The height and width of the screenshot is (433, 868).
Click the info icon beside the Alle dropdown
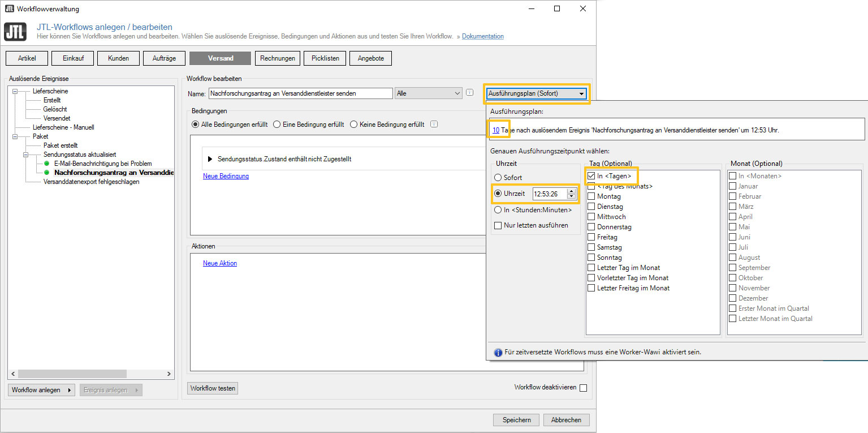[469, 93]
